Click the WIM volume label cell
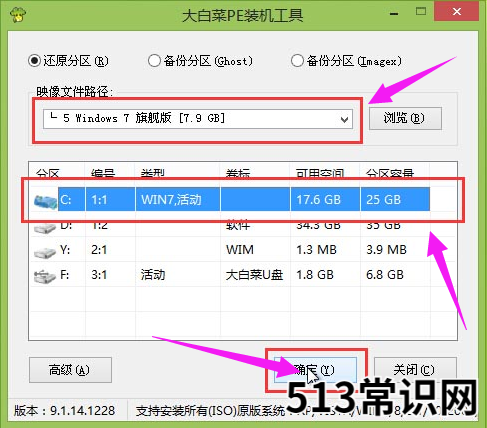 [x=240, y=250]
